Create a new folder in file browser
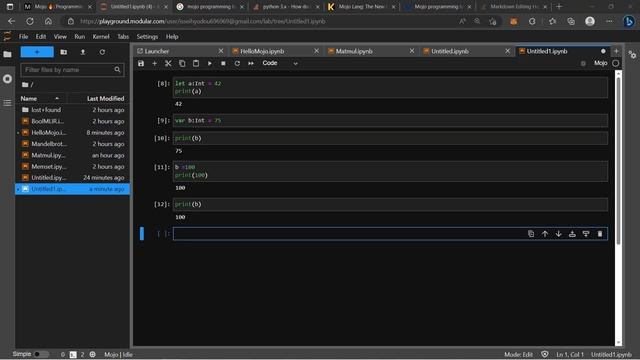Viewport: 640px width, 360px height. point(64,52)
